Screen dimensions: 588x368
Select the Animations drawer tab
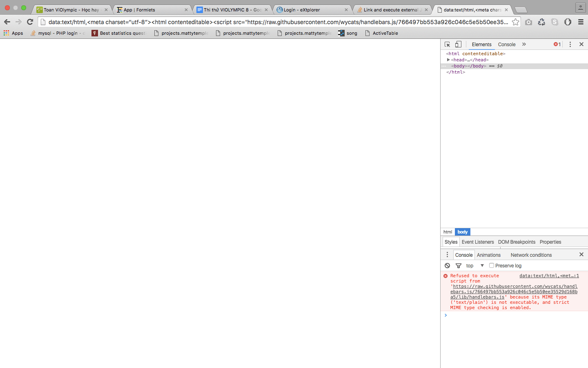(489, 255)
